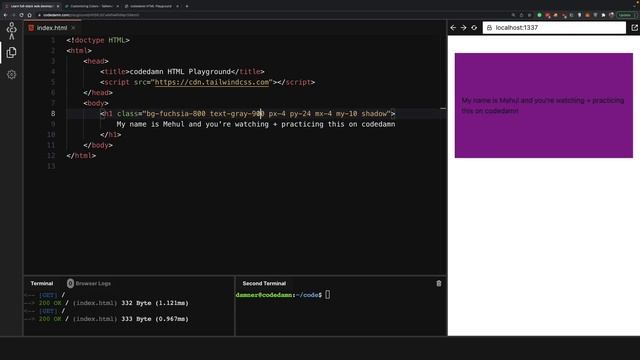Open the tailwindcss CDN link in code
This screenshot has height=360, width=640.
(212, 82)
